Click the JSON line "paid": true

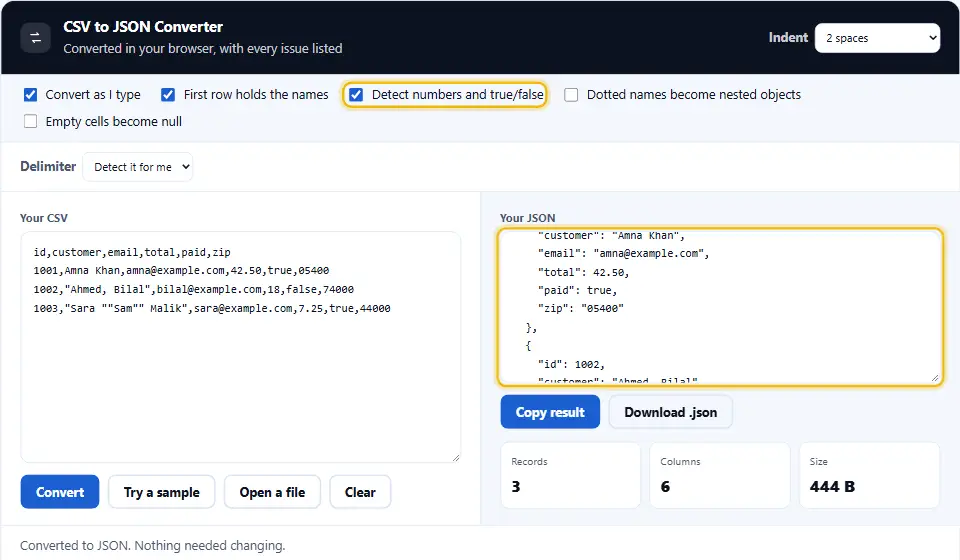point(577,291)
